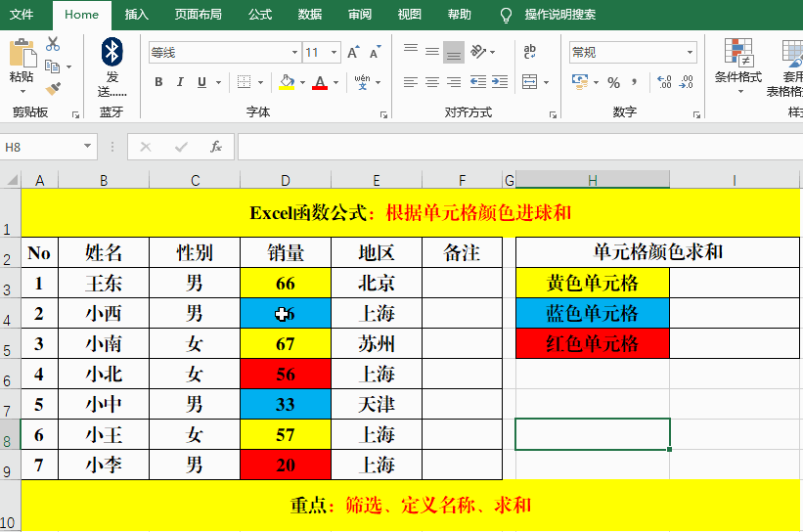This screenshot has height=532, width=803.
Task: Enable center horizontal alignment
Action: coord(431,82)
